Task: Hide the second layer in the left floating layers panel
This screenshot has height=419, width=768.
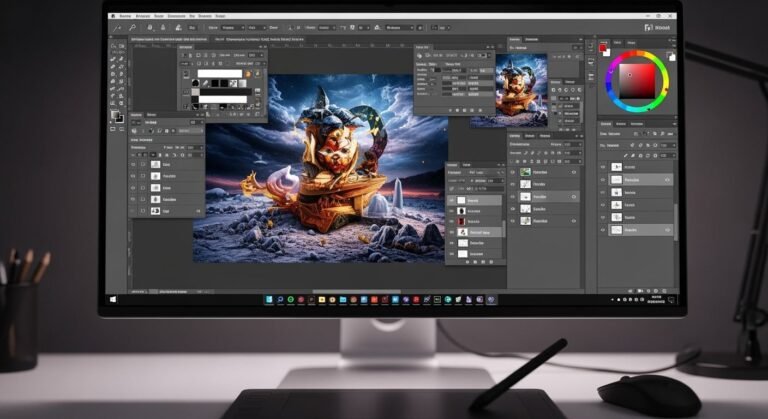Action: pyautogui.click(x=133, y=176)
